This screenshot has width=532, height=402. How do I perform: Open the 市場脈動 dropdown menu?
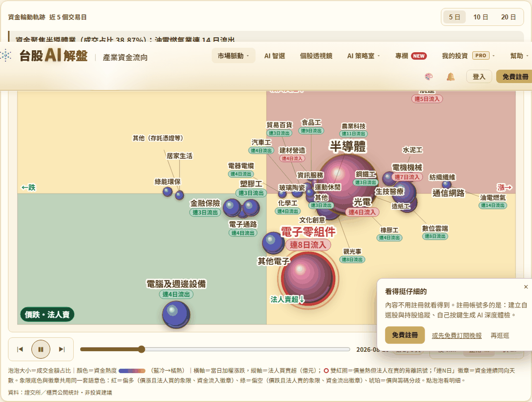click(x=233, y=56)
